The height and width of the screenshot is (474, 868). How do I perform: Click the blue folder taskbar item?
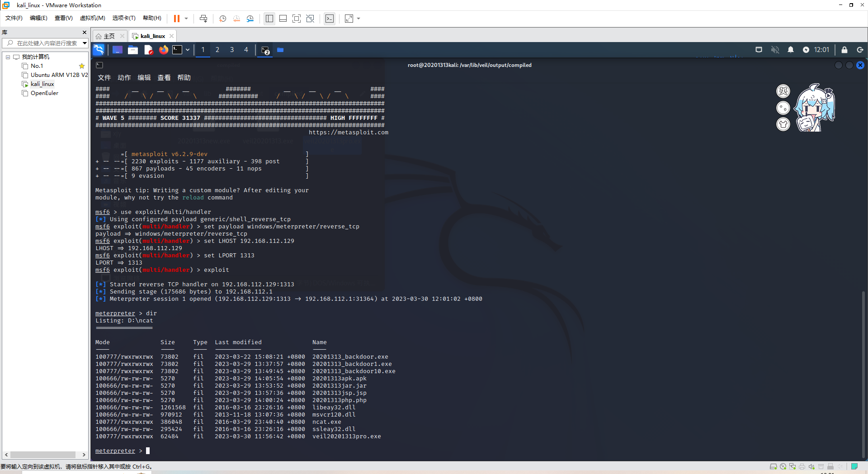(280, 50)
